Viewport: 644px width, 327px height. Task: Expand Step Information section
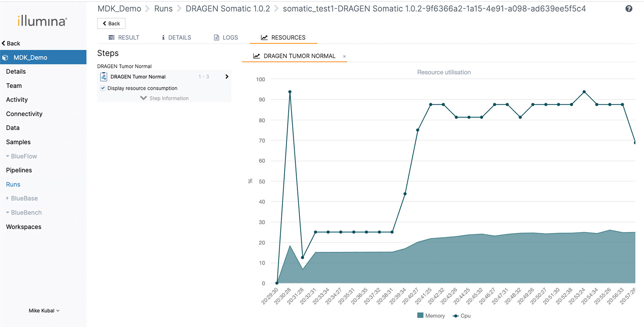[164, 98]
